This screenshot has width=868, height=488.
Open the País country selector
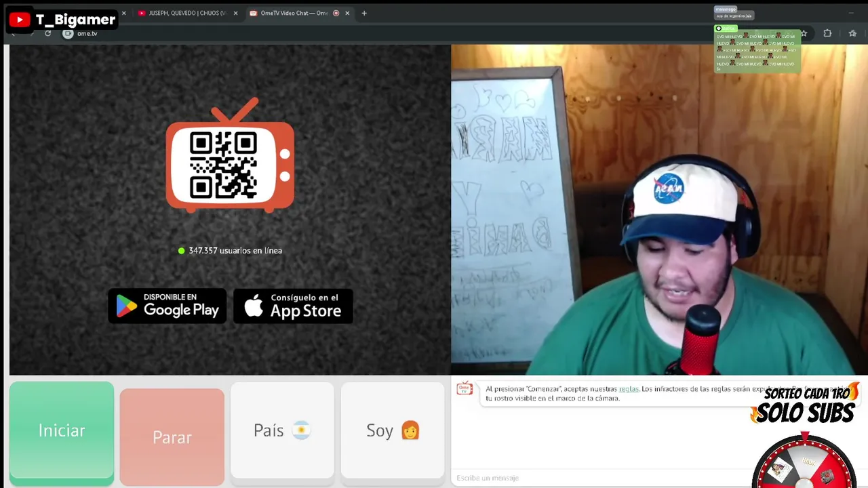282,430
